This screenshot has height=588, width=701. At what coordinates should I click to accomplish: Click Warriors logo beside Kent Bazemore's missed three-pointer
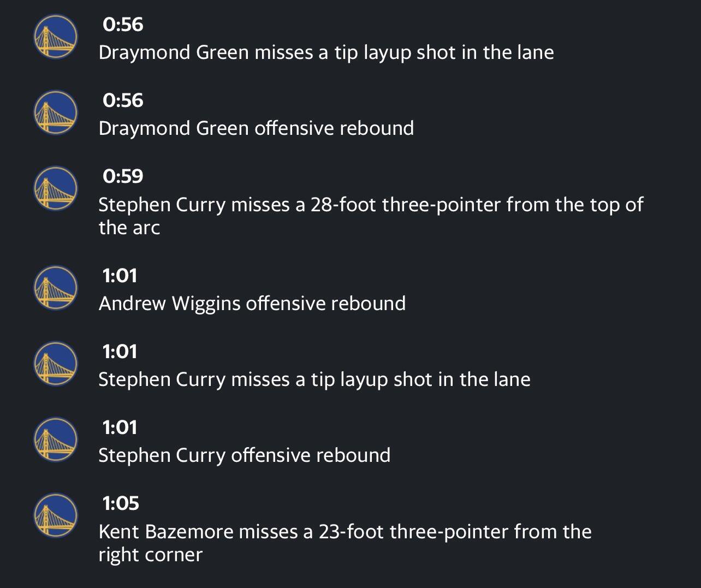pos(56,515)
